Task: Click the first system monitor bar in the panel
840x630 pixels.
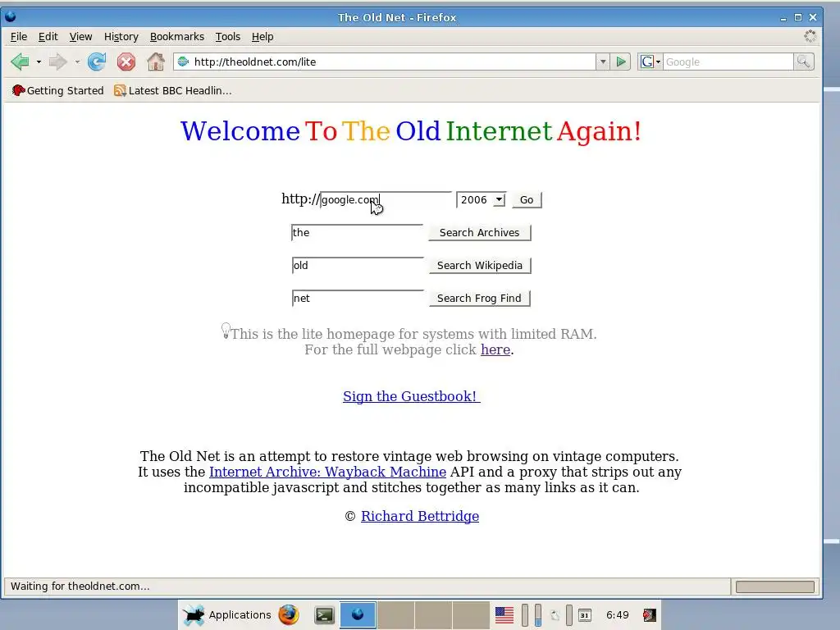Action: tap(525, 615)
